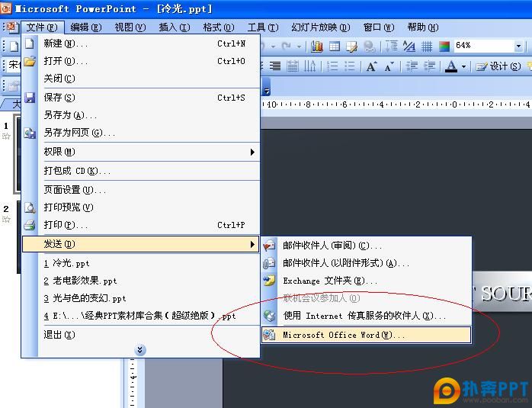Click the Font Color A icon
532x408 pixels.
451,66
